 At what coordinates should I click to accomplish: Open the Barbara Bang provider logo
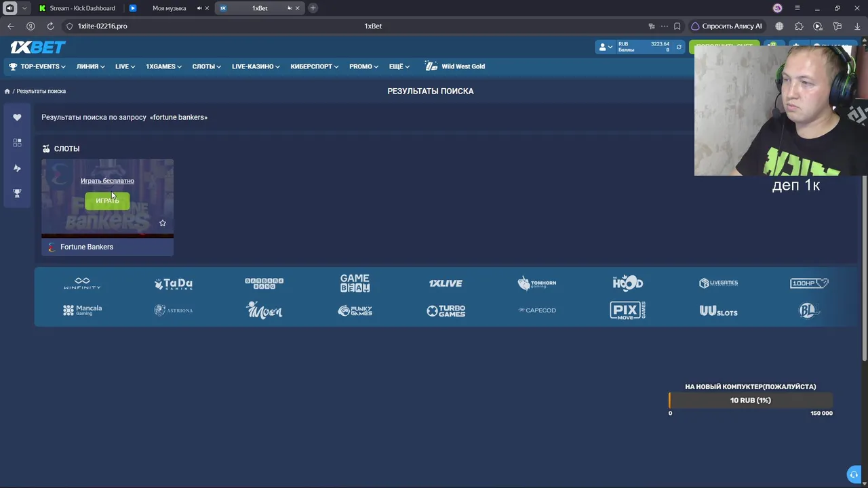[264, 283]
